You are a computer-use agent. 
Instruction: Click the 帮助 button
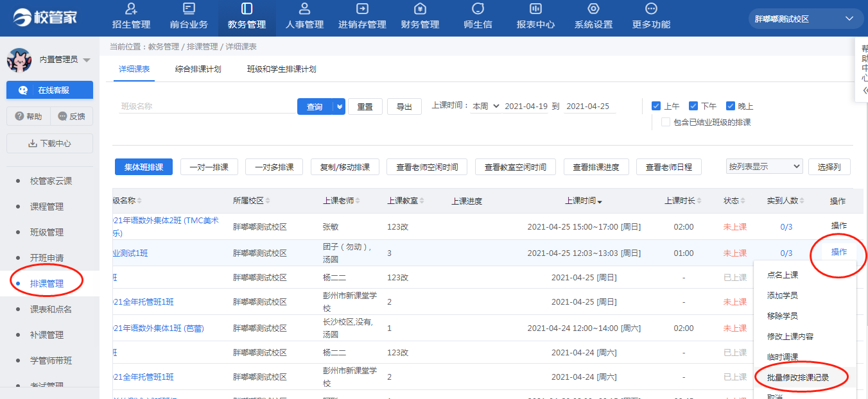pyautogui.click(x=28, y=116)
